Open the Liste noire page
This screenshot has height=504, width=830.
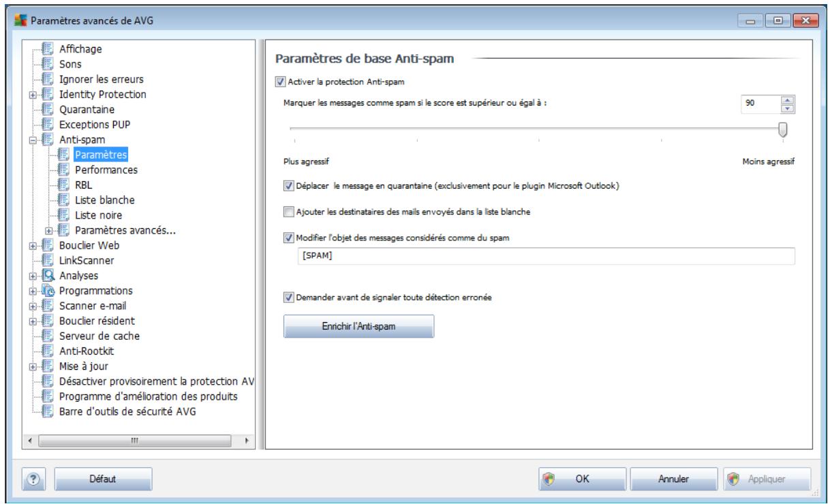[99, 214]
